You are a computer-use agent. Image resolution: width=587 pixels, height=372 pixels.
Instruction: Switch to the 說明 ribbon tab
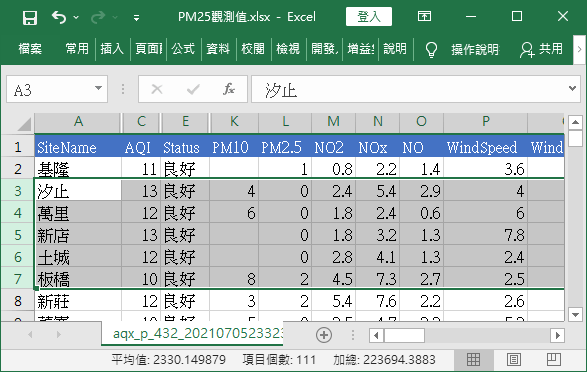click(395, 49)
